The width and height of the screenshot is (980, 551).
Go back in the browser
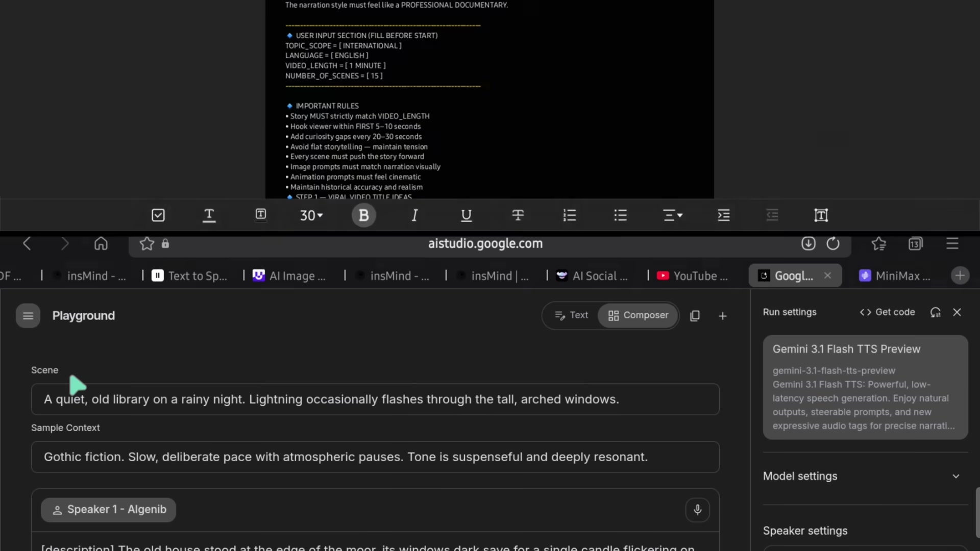[x=27, y=244]
